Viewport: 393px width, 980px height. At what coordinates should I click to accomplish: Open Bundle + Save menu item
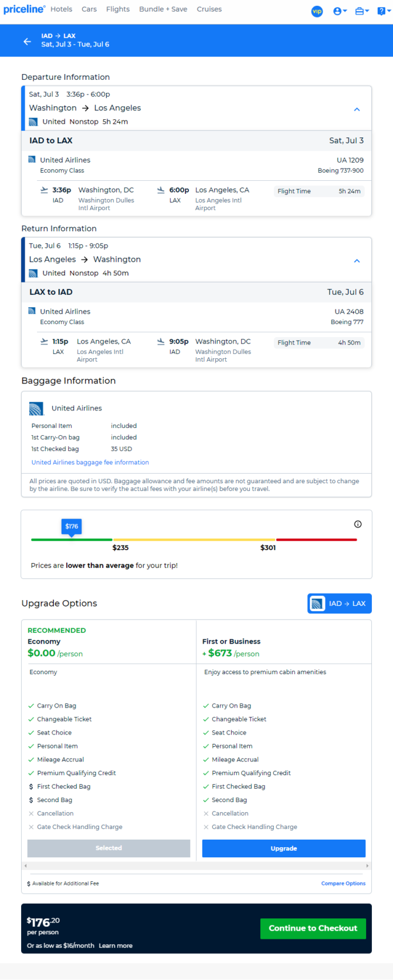(163, 9)
